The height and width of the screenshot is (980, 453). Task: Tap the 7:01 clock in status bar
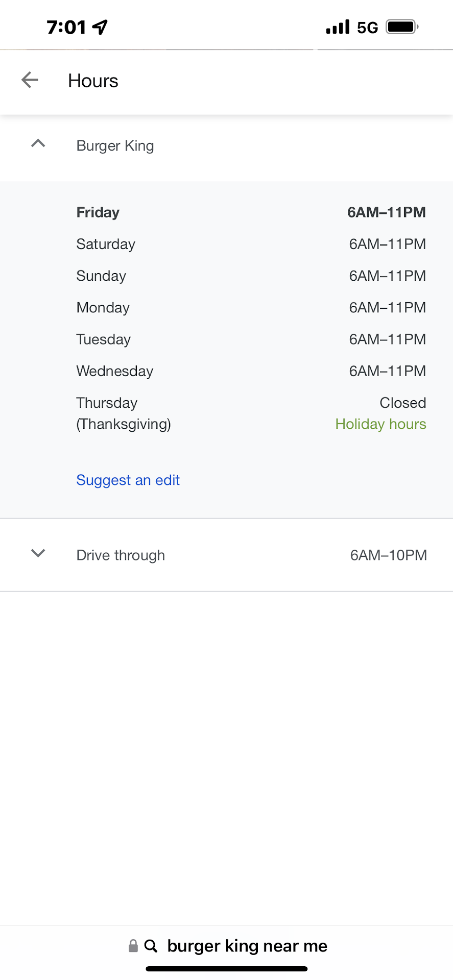pyautogui.click(x=66, y=27)
